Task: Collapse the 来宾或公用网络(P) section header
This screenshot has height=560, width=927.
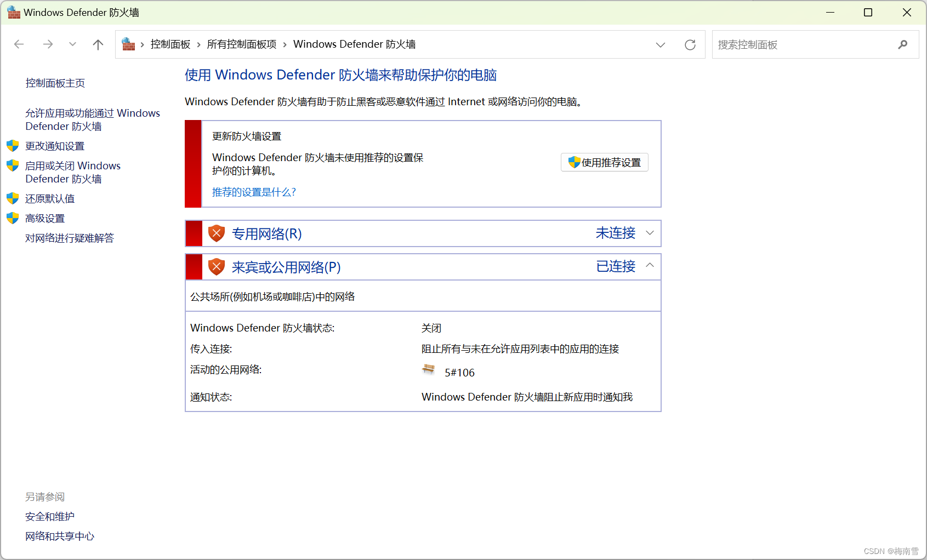Action: (x=423, y=267)
